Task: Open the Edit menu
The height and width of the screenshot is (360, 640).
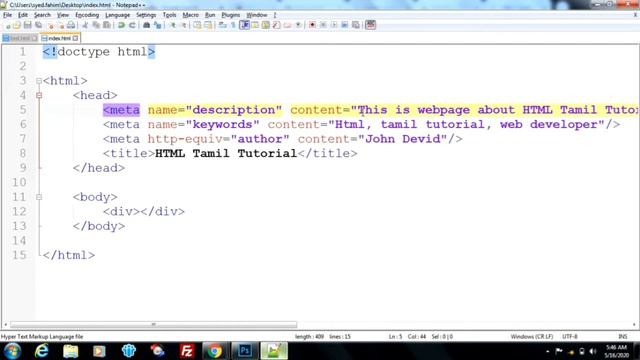Action: 23,15
